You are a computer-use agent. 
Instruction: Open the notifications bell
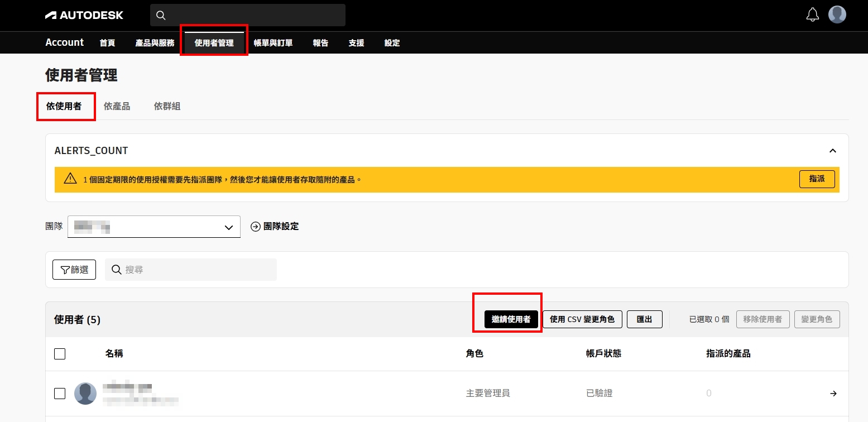pos(813,15)
